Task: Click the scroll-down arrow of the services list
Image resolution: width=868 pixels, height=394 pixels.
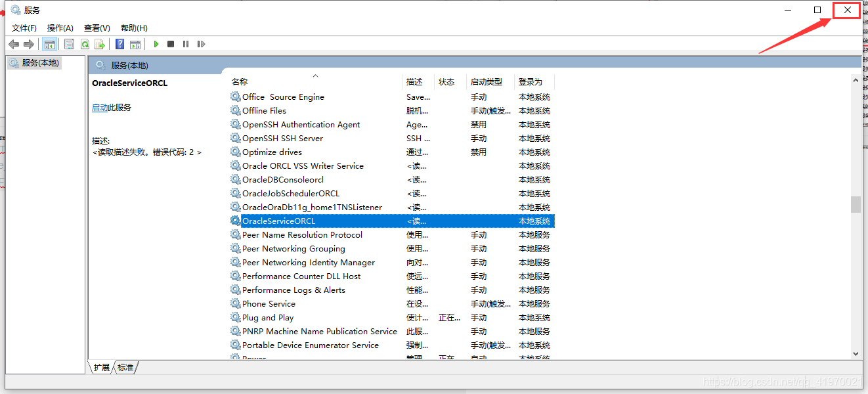Action: [x=856, y=353]
